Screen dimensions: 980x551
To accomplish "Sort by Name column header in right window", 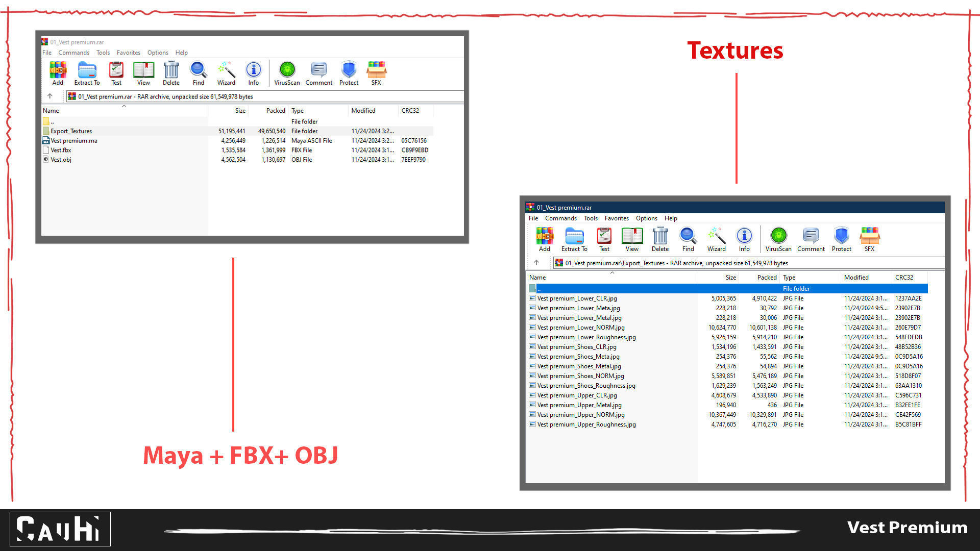I will pyautogui.click(x=537, y=278).
